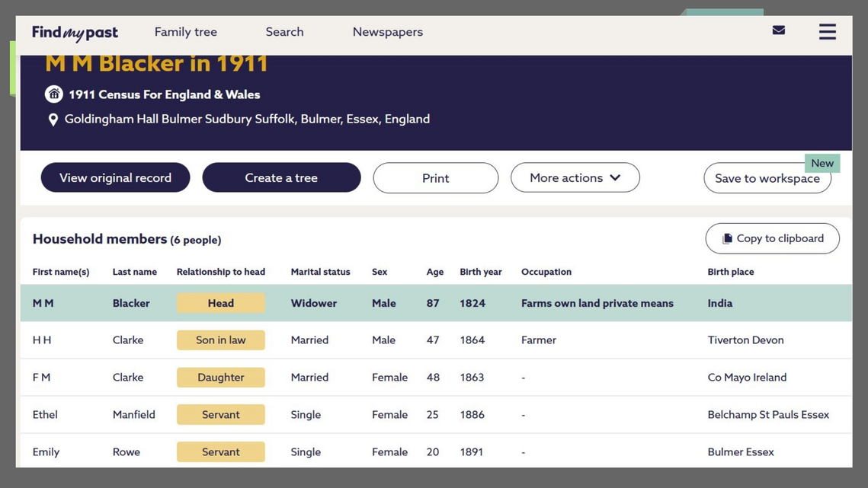Screen dimensions: 868x488
Task: Select Ethel Manfield's first name
Action: [x=45, y=415]
